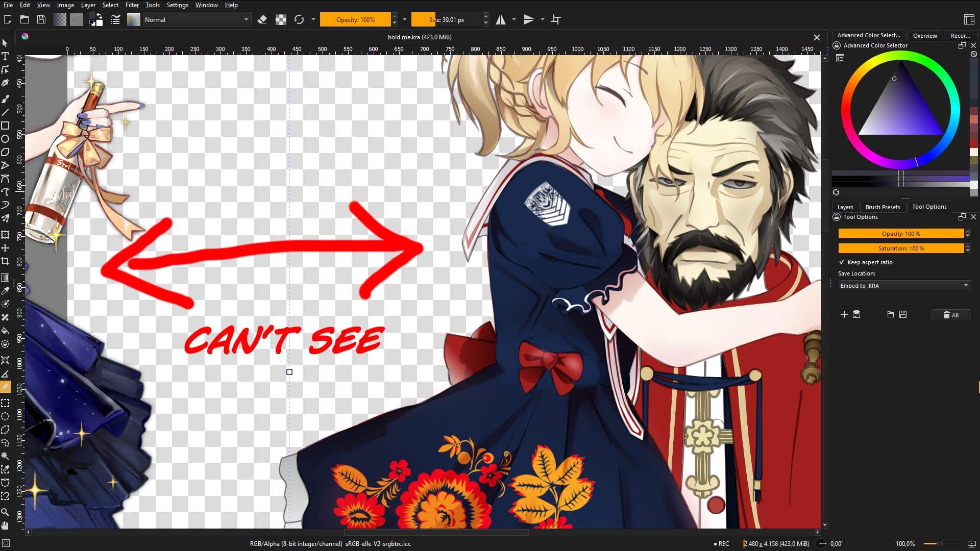980x551 pixels.
Task: Toggle Keep aspect ratio checkbox
Action: (x=842, y=262)
